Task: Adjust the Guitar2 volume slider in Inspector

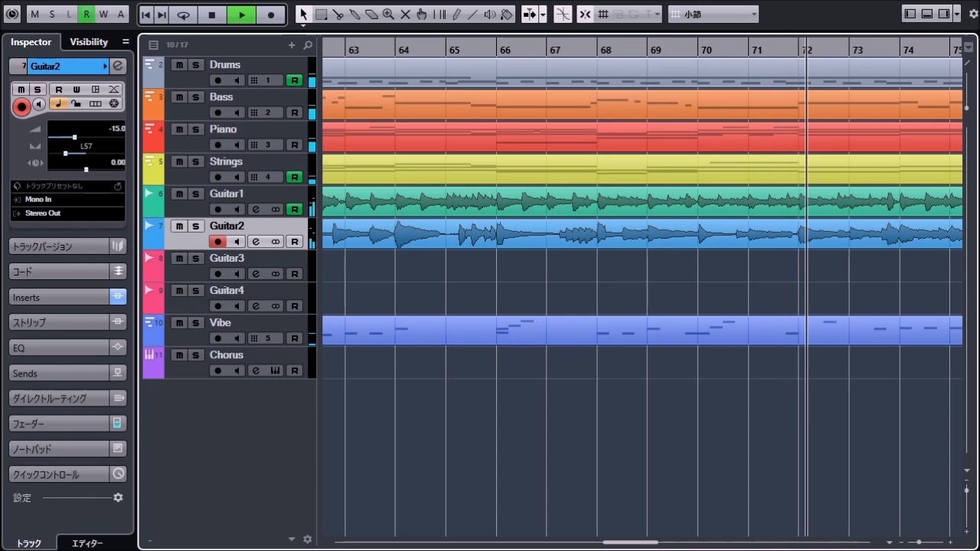Action: pyautogui.click(x=74, y=137)
